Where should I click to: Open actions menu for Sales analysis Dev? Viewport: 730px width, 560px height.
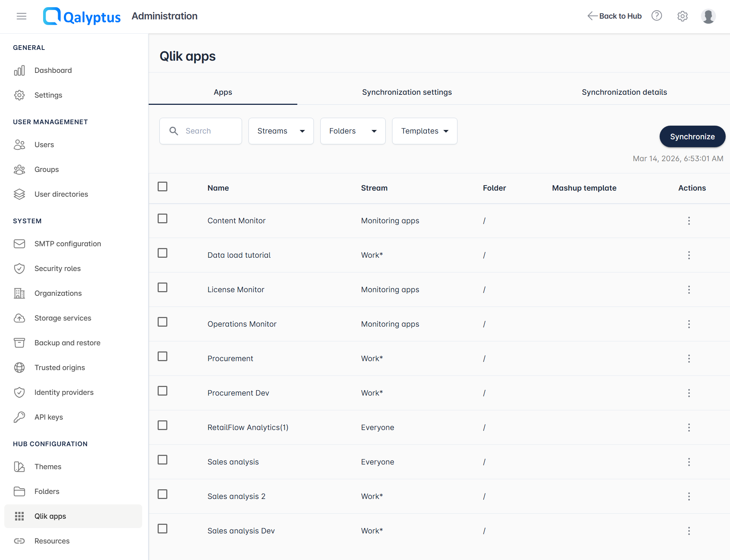pyautogui.click(x=689, y=531)
